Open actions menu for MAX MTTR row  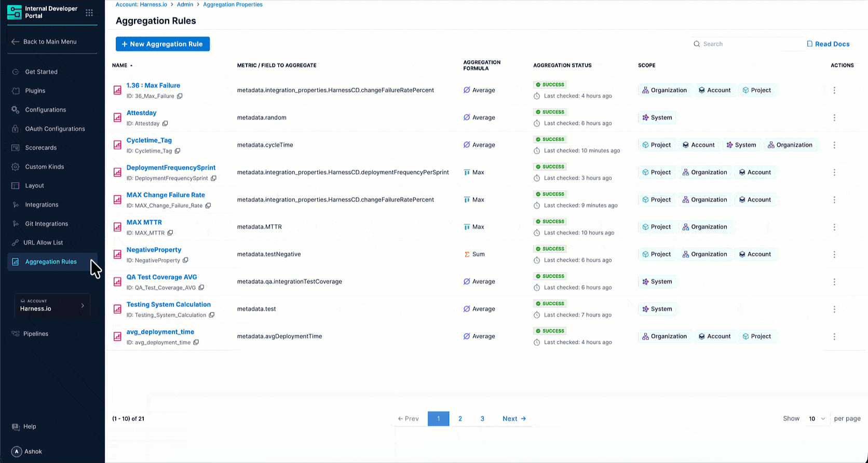coord(834,227)
